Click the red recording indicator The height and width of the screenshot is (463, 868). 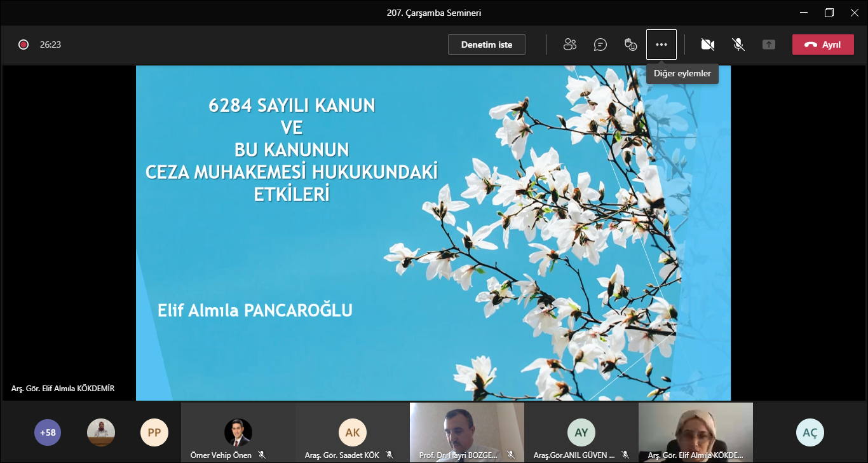(24, 45)
